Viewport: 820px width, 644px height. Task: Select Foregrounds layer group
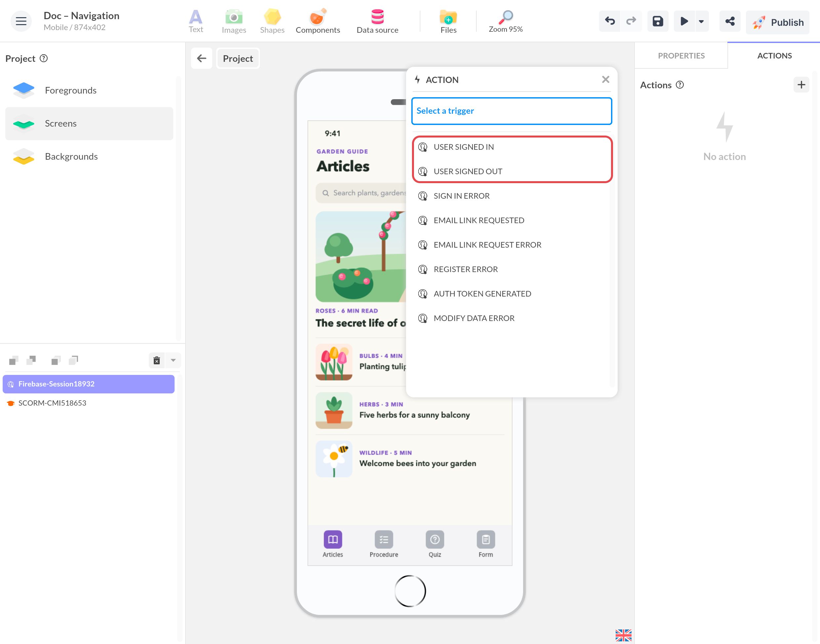click(89, 91)
